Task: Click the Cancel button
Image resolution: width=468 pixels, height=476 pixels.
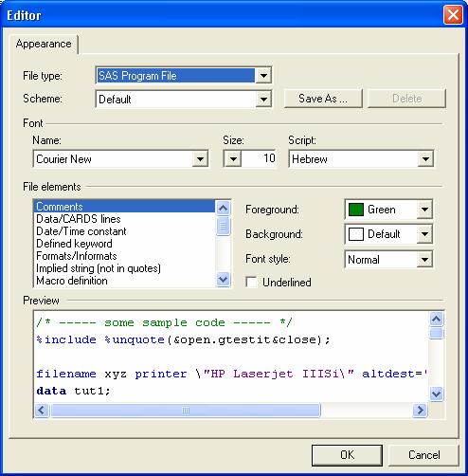Action: click(423, 455)
